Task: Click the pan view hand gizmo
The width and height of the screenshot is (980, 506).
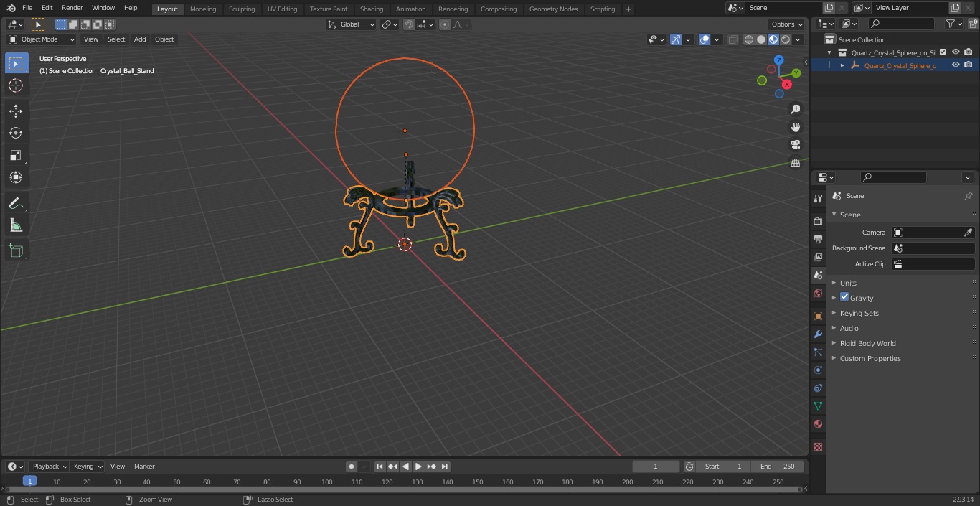Action: pyautogui.click(x=796, y=127)
